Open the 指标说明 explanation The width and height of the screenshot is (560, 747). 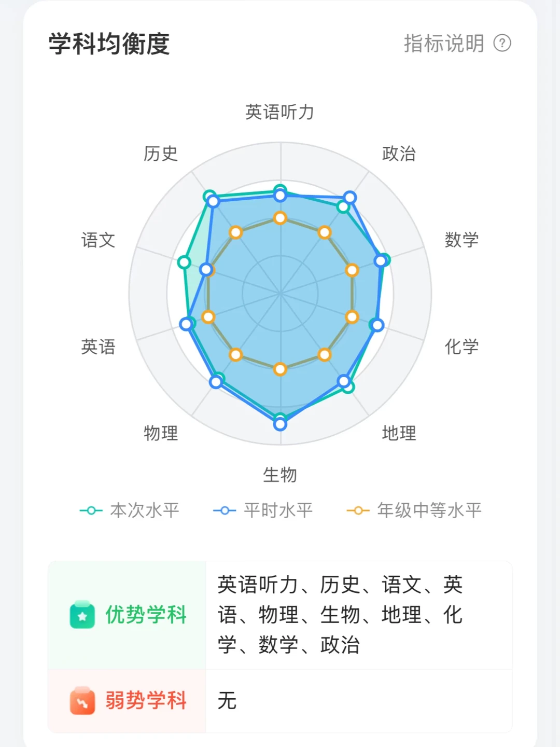tap(445, 45)
